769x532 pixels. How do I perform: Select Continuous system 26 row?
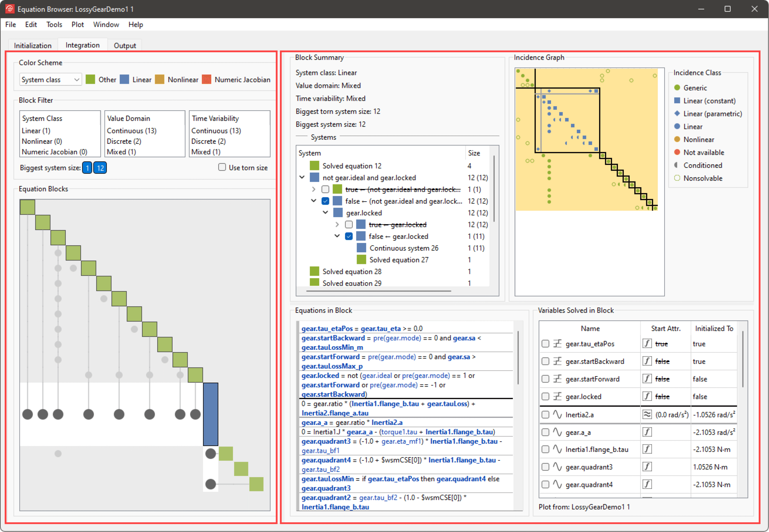[x=393, y=248]
